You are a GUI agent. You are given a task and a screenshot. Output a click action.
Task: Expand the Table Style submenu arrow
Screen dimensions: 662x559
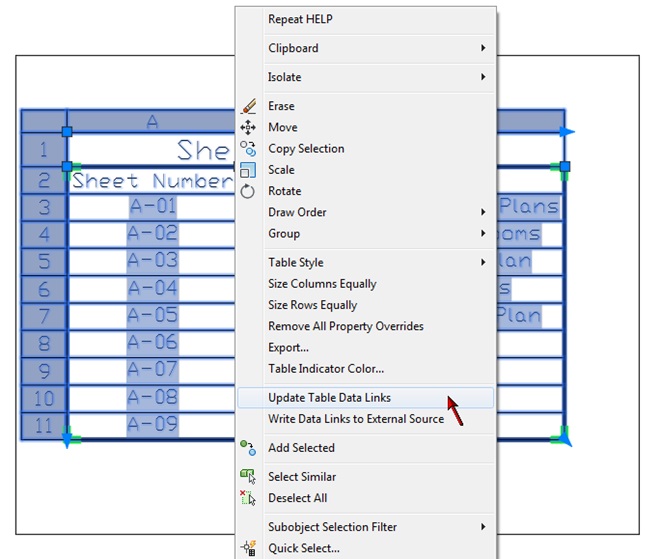point(483,262)
